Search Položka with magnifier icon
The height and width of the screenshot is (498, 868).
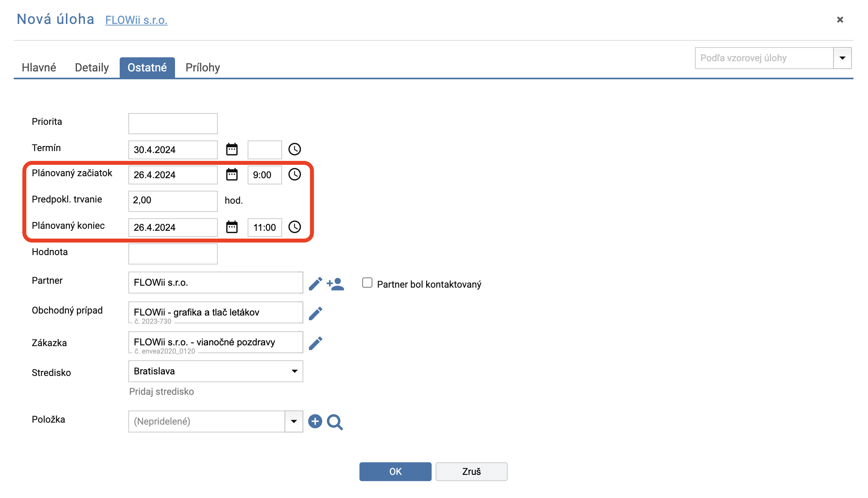click(335, 422)
